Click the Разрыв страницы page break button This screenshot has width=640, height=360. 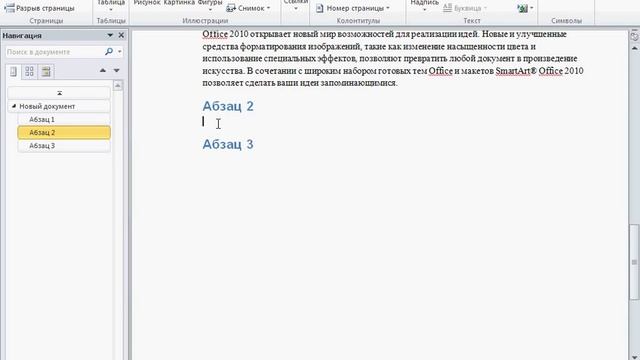[x=39, y=8]
